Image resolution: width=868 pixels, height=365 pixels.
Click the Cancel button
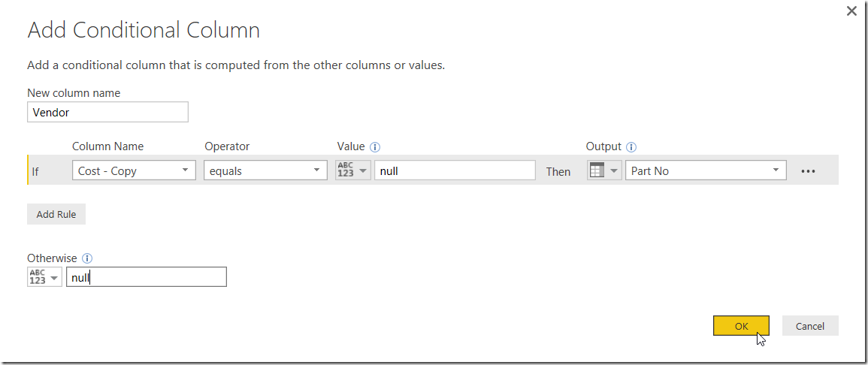(x=810, y=326)
